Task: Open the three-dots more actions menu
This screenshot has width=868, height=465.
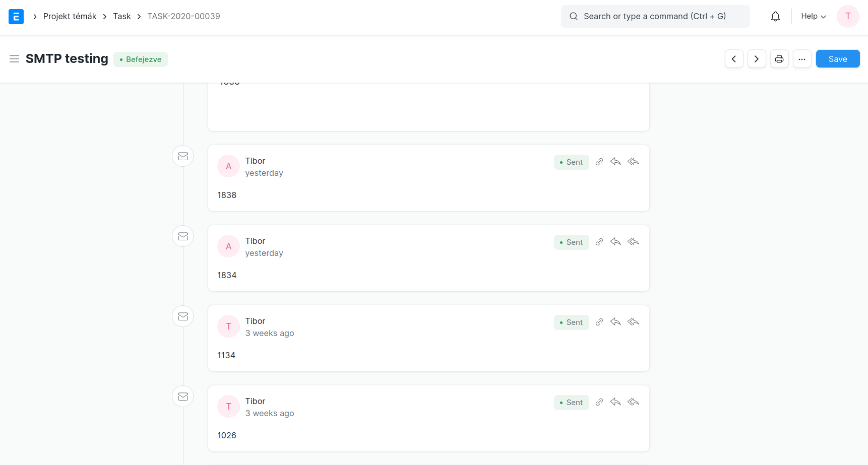Action: pyautogui.click(x=802, y=59)
